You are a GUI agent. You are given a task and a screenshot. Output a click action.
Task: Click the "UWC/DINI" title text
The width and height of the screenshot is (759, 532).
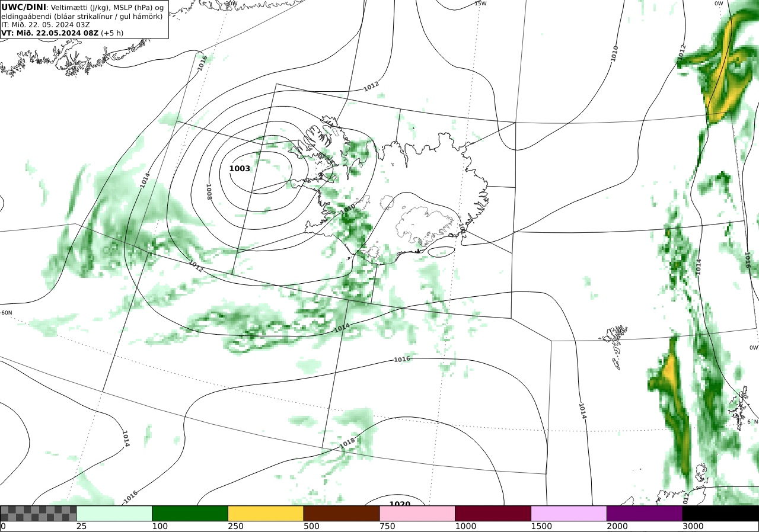coord(24,7)
